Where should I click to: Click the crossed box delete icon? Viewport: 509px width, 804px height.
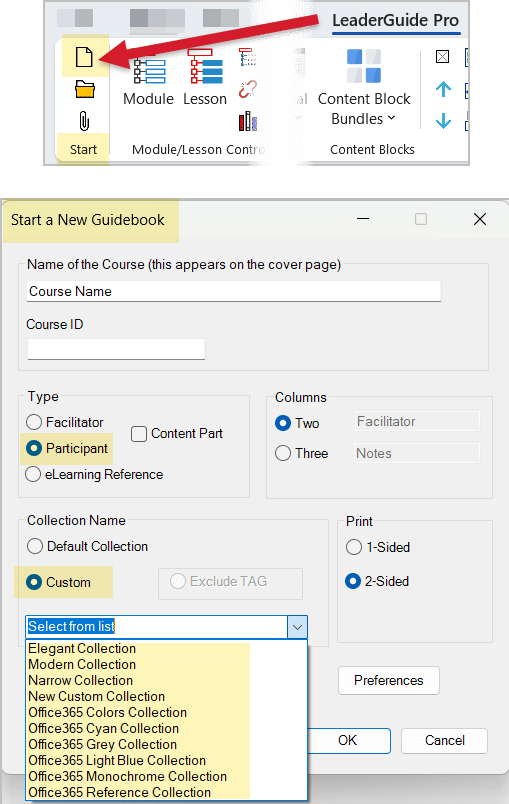pyautogui.click(x=442, y=56)
